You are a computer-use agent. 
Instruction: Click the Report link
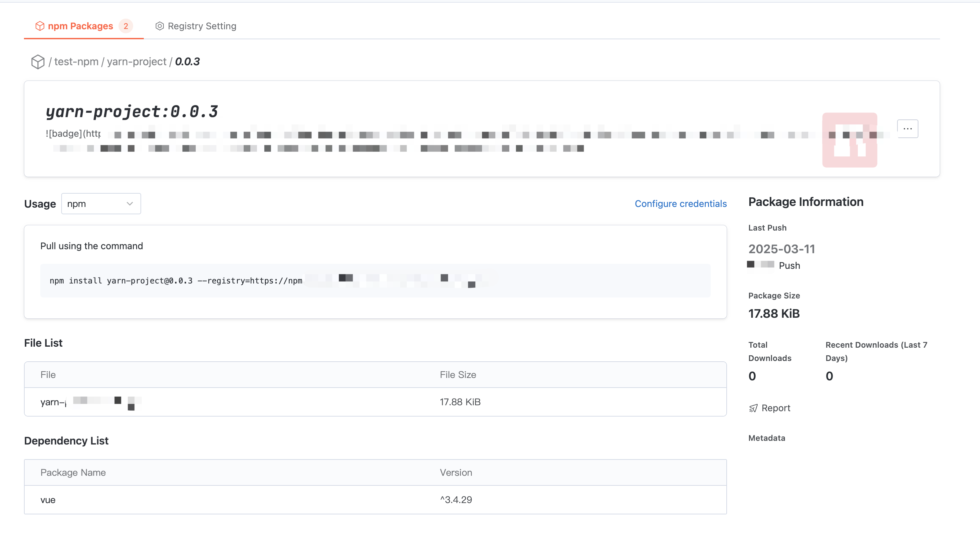click(x=775, y=408)
